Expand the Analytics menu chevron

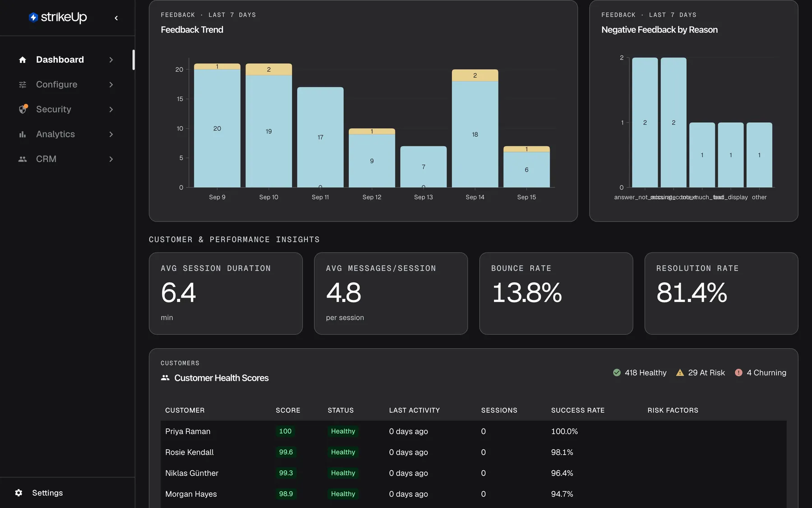pos(111,134)
